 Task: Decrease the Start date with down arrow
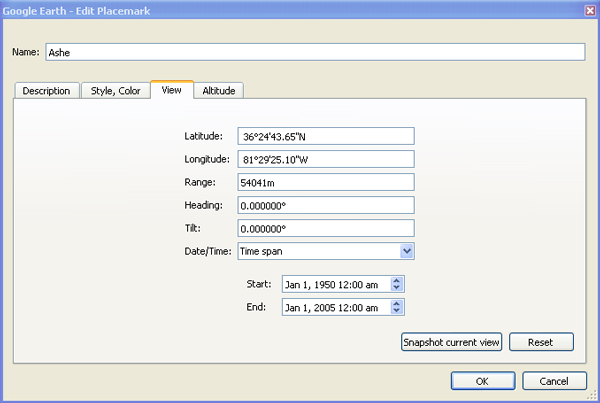pyautogui.click(x=397, y=287)
